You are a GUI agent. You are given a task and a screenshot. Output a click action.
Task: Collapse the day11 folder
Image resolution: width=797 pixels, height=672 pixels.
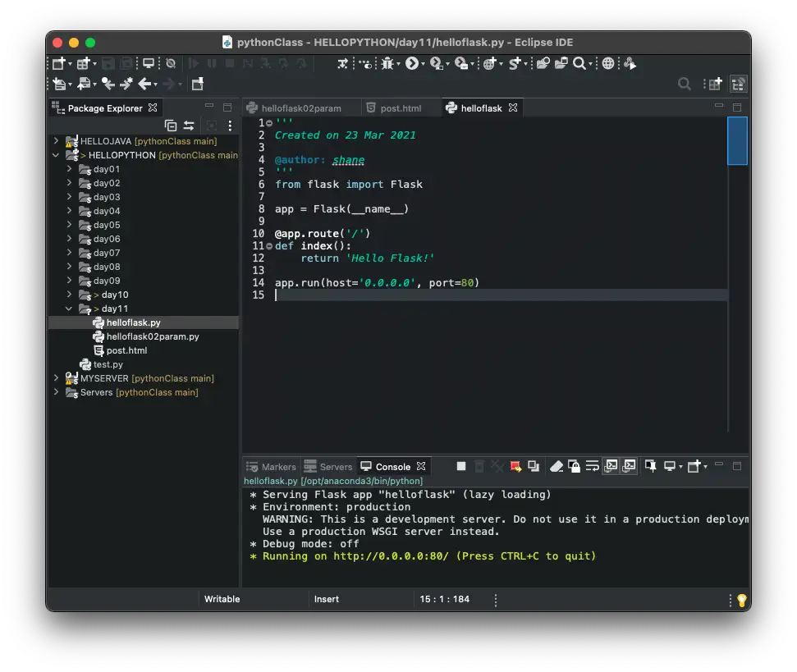pos(69,309)
